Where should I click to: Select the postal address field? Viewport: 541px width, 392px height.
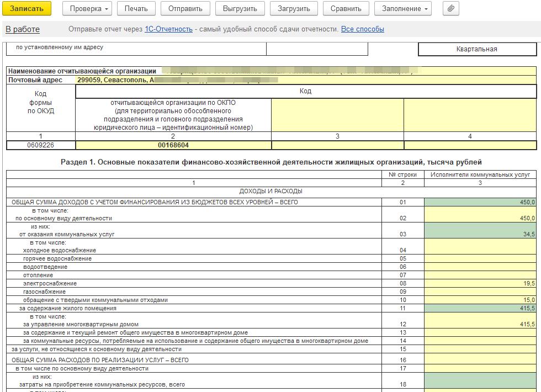click(306, 80)
